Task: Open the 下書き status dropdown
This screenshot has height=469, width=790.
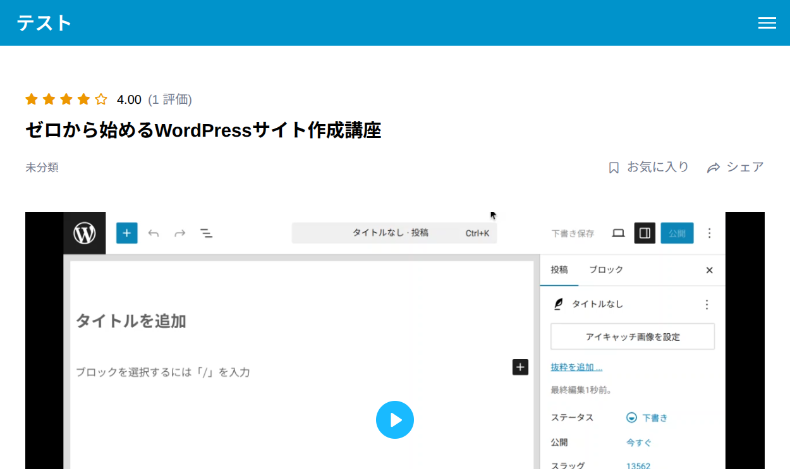Action: tap(647, 418)
